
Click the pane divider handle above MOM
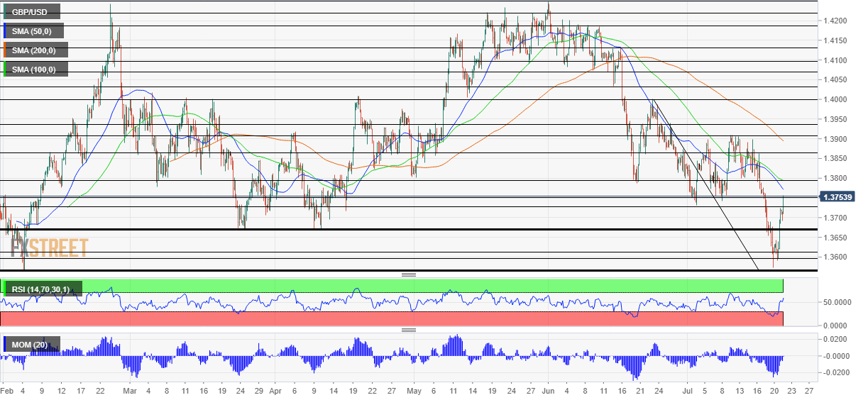point(408,330)
